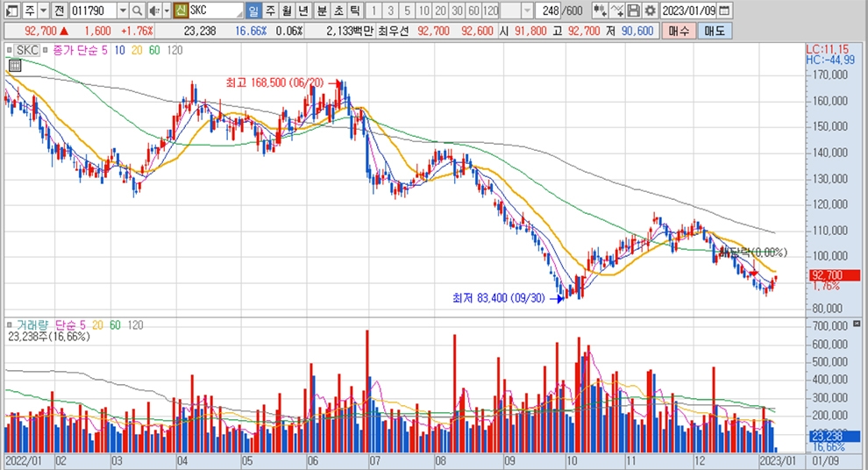Select the minute '분' chart tab
The image size is (868, 470).
pos(322,10)
